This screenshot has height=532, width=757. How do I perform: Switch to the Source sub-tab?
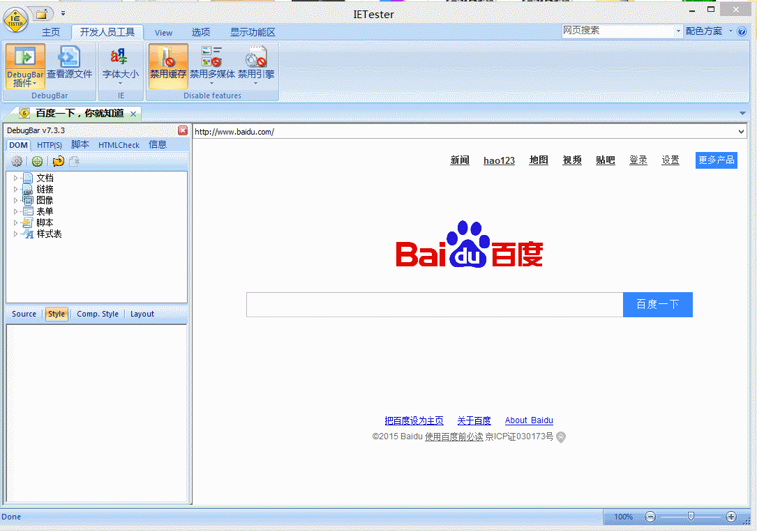coord(24,314)
